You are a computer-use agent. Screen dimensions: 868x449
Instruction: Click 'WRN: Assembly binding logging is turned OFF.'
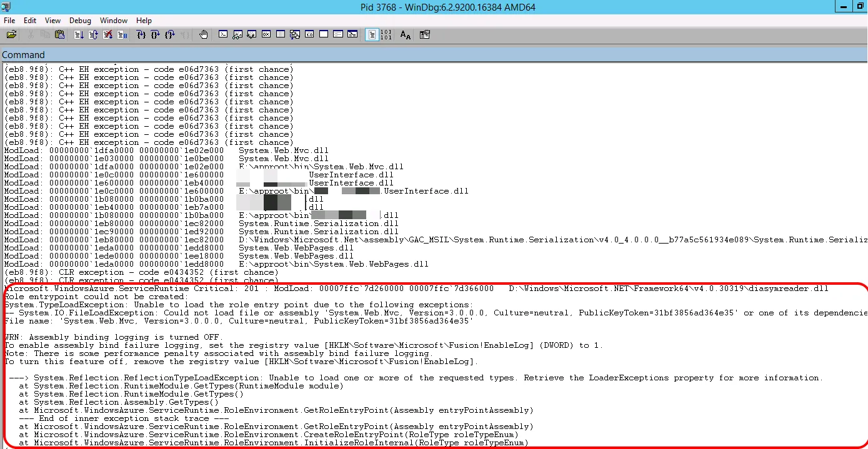click(114, 337)
